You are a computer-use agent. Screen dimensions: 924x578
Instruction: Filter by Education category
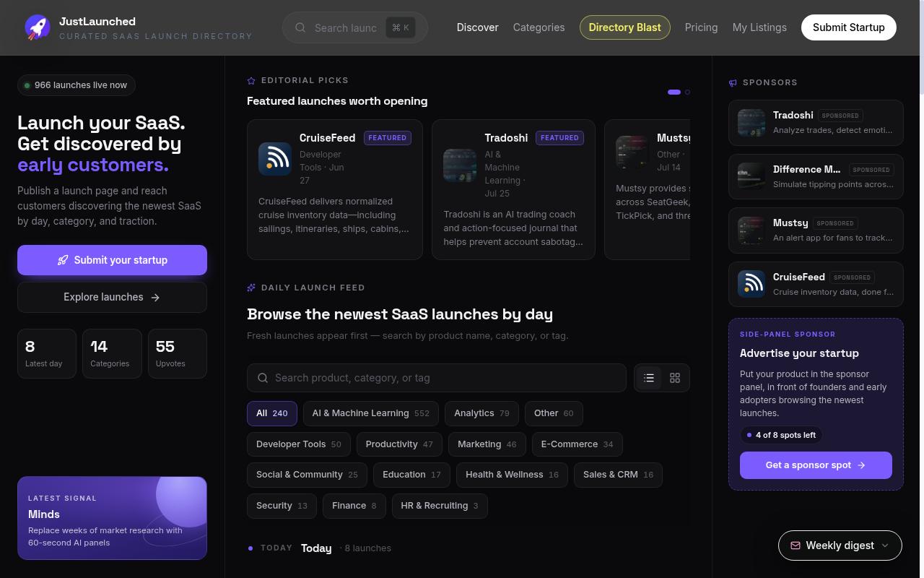pos(411,475)
